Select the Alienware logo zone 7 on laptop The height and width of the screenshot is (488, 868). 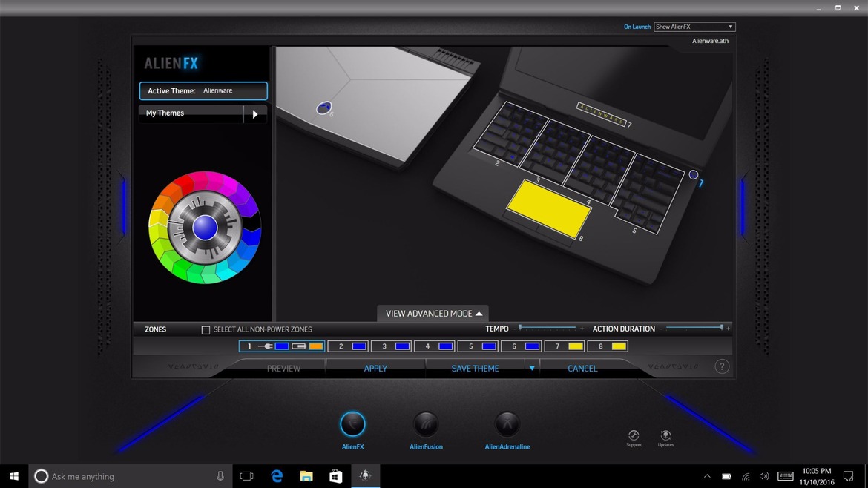pyautogui.click(x=601, y=113)
